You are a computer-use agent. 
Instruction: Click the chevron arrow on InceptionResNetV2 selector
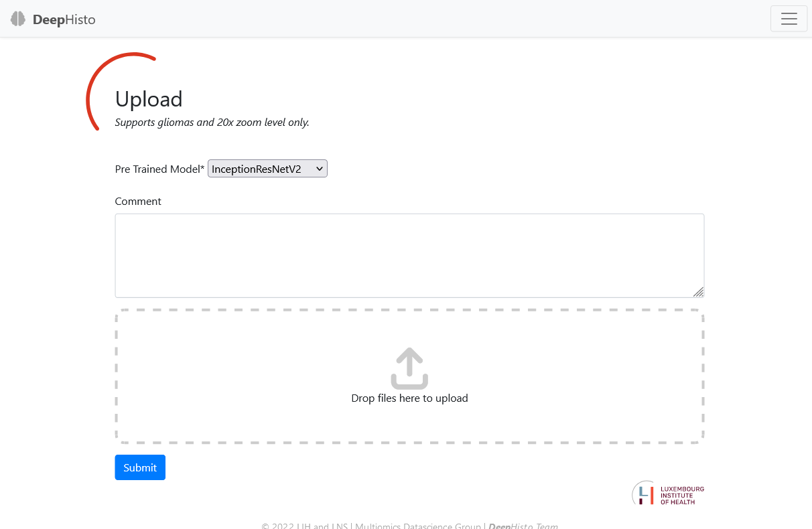click(320, 169)
